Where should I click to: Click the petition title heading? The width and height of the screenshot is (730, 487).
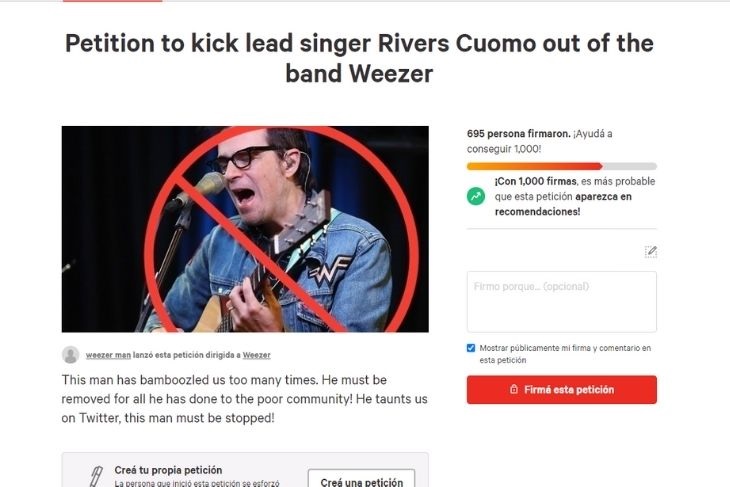[359, 58]
